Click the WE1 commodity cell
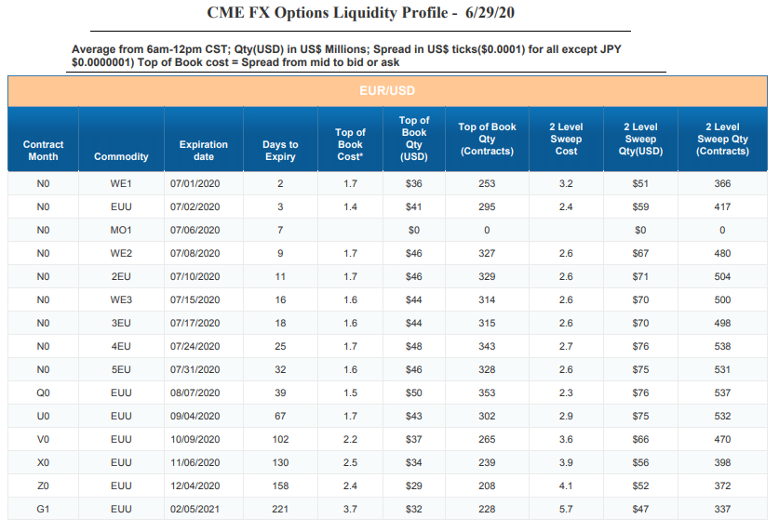Screen dimensions: 779x532 [121, 184]
